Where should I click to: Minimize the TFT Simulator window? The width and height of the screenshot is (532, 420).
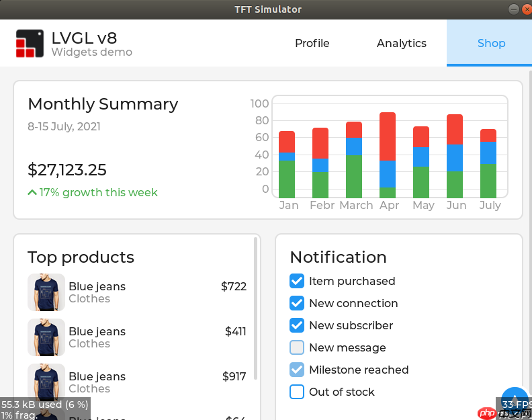[x=513, y=9]
